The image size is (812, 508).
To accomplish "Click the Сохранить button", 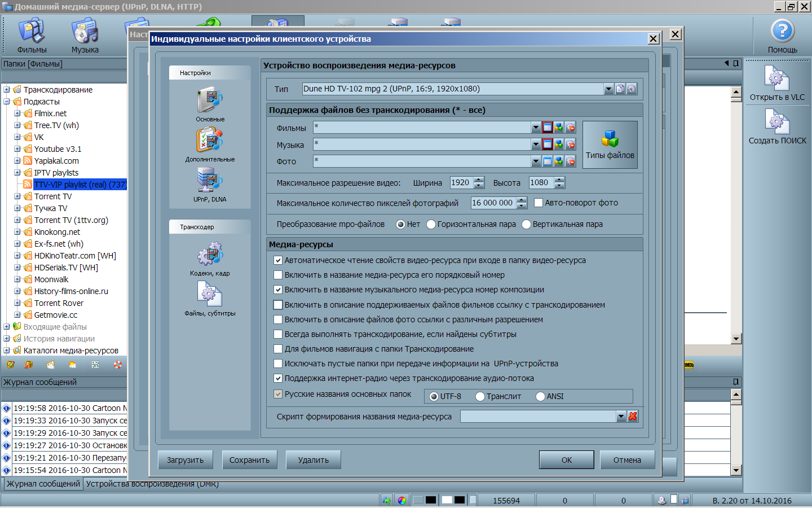I will (249, 460).
